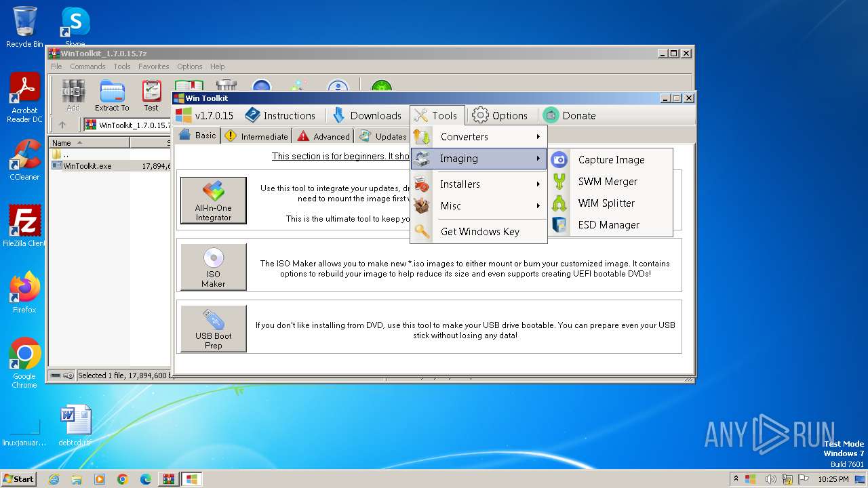Open Acrobat Reader DC desktop icon

[24, 98]
